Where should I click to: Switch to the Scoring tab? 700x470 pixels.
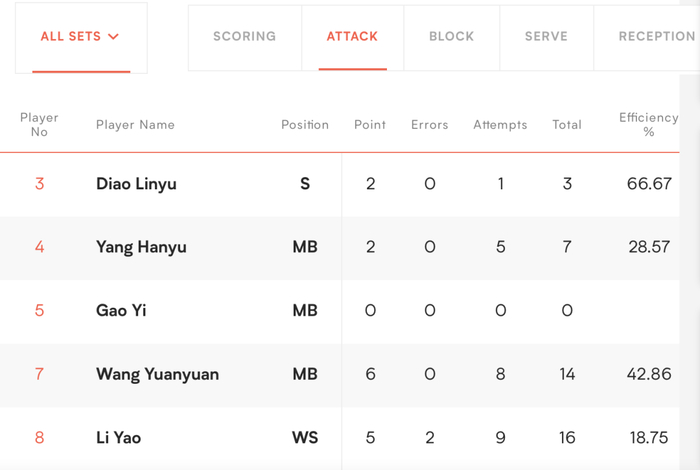pos(244,37)
